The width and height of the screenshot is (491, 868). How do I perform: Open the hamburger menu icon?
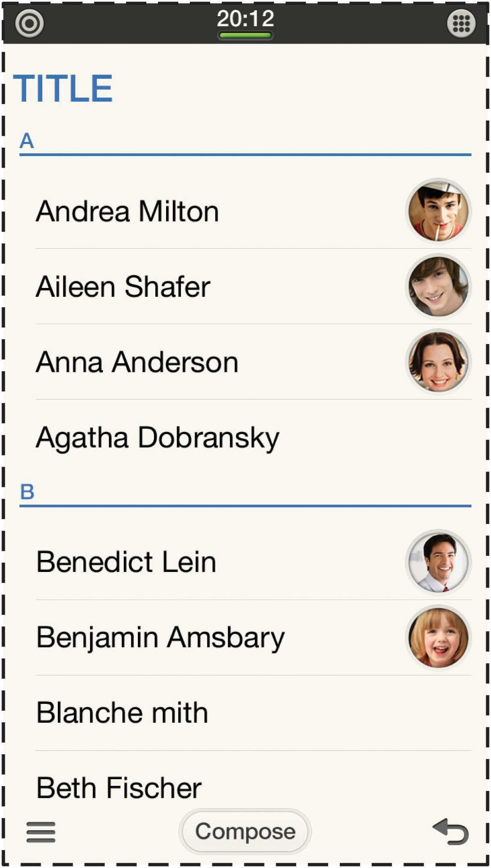tap(41, 832)
